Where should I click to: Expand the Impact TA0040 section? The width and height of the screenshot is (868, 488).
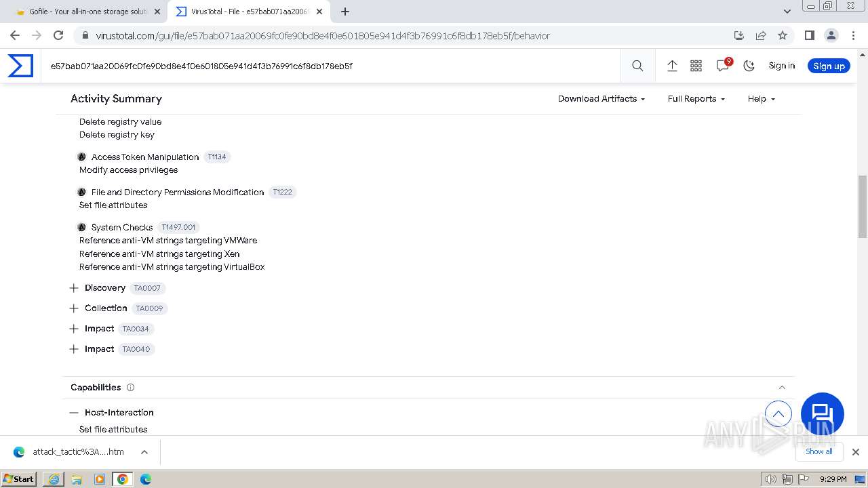pyautogui.click(x=74, y=349)
